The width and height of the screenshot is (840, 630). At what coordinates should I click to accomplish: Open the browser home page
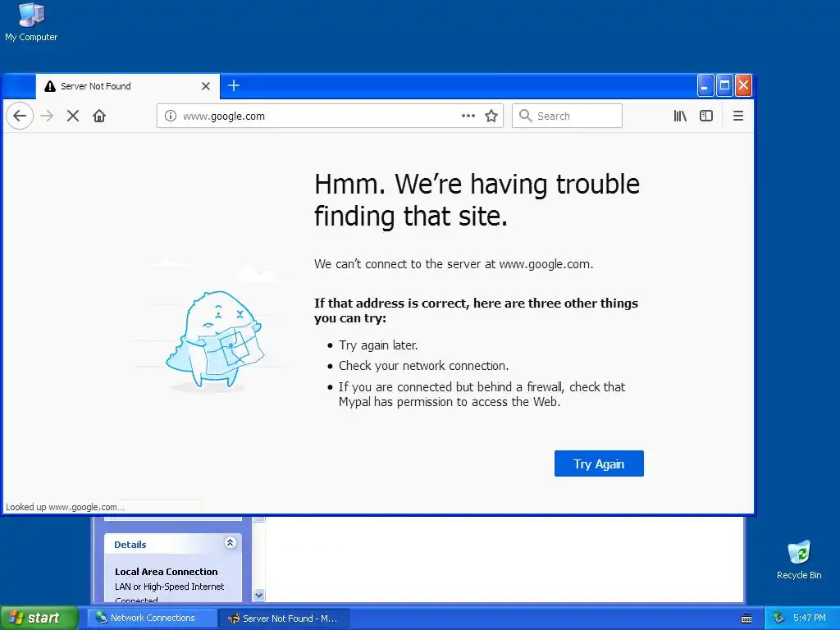(x=99, y=116)
